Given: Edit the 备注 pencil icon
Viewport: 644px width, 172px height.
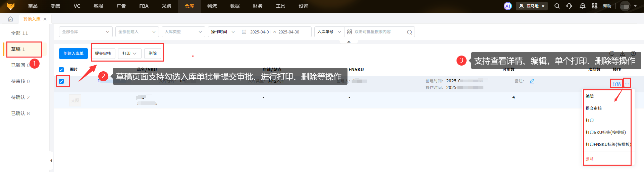Looking at the screenshot, I should 532,81.
